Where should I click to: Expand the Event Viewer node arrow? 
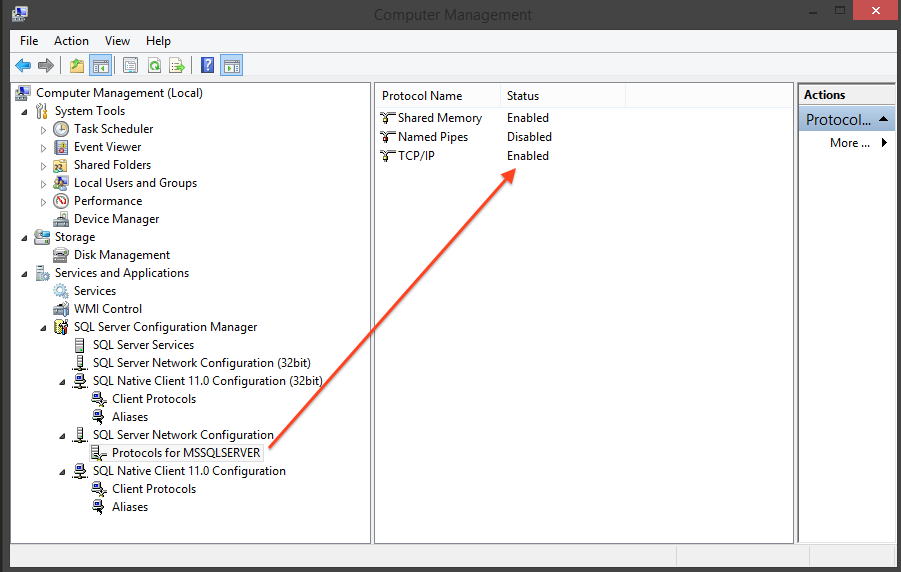43,148
